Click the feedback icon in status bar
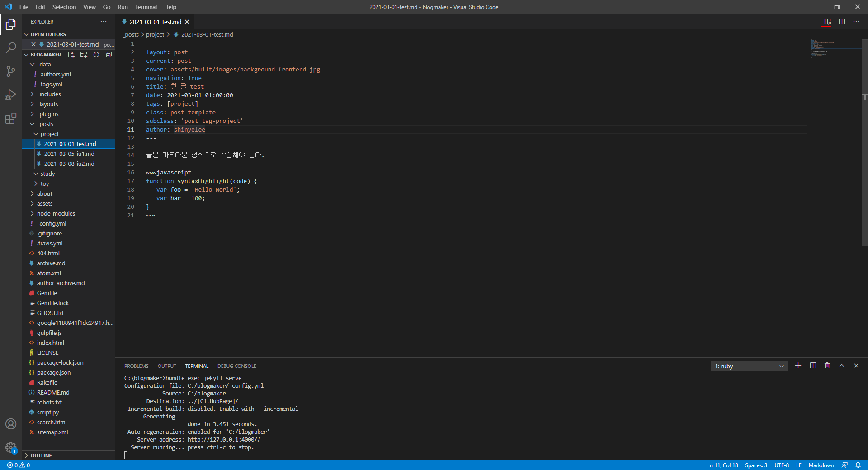The width and height of the screenshot is (868, 470). [844, 465]
